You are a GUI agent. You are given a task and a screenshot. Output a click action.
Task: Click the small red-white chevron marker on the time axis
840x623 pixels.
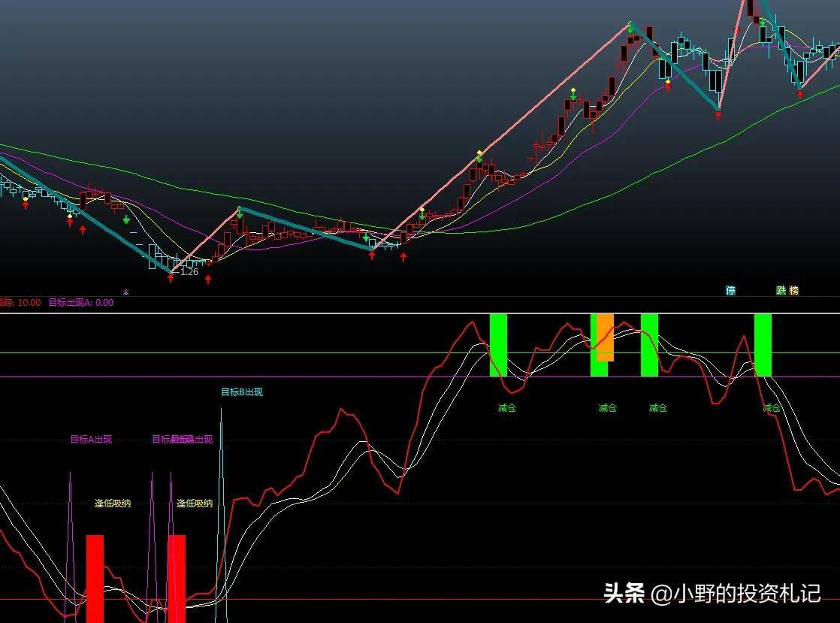pos(126,292)
